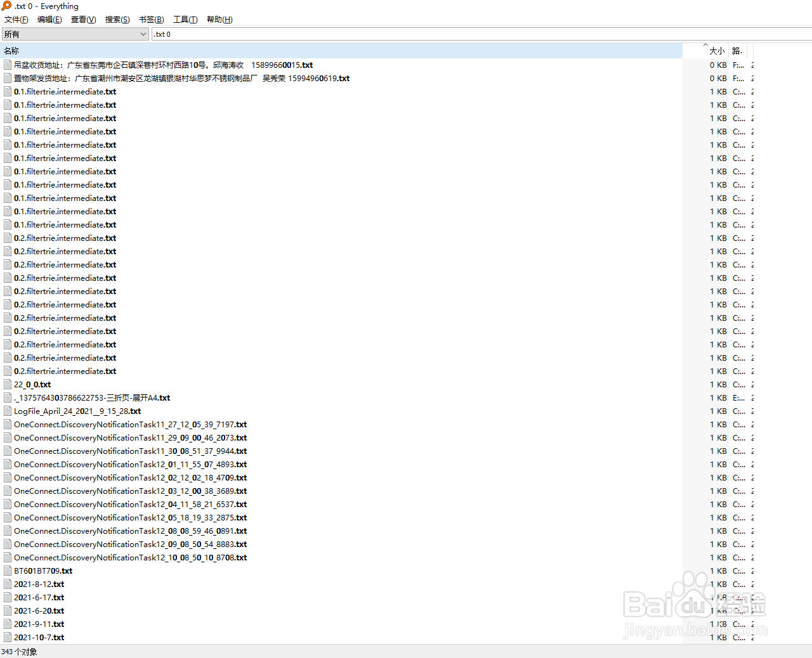Viewport: 812px width, 658px height.
Task: Sort by the 名称 column header
Action: click(x=341, y=51)
